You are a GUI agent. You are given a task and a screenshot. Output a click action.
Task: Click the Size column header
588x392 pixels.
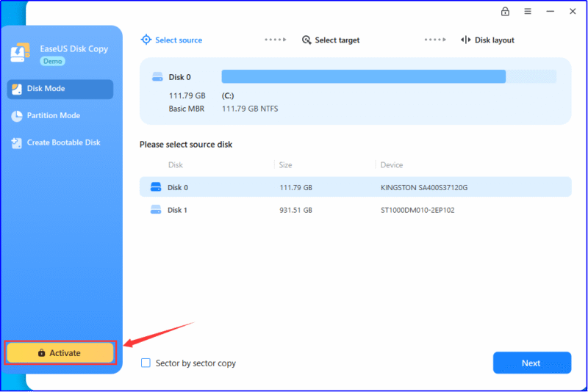click(x=285, y=165)
